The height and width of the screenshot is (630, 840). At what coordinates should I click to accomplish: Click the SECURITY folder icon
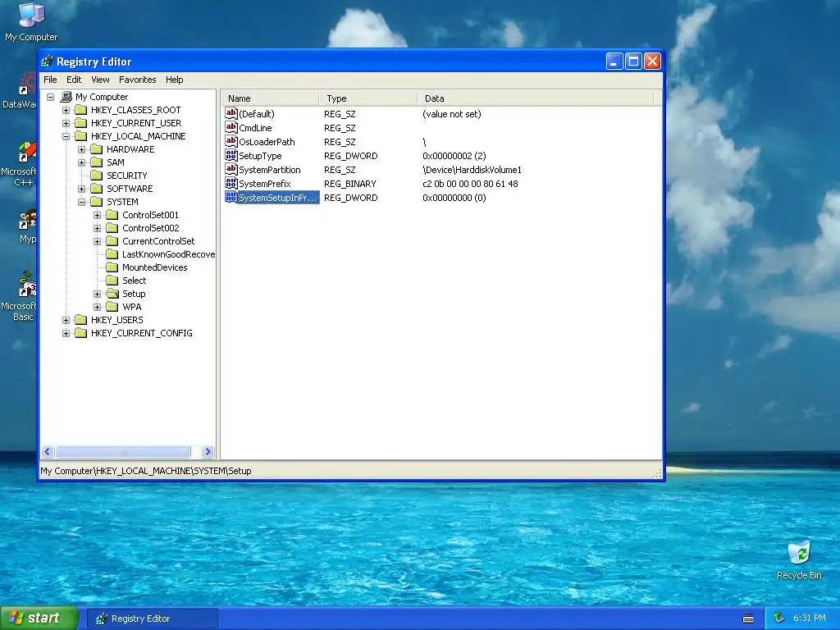pyautogui.click(x=97, y=176)
